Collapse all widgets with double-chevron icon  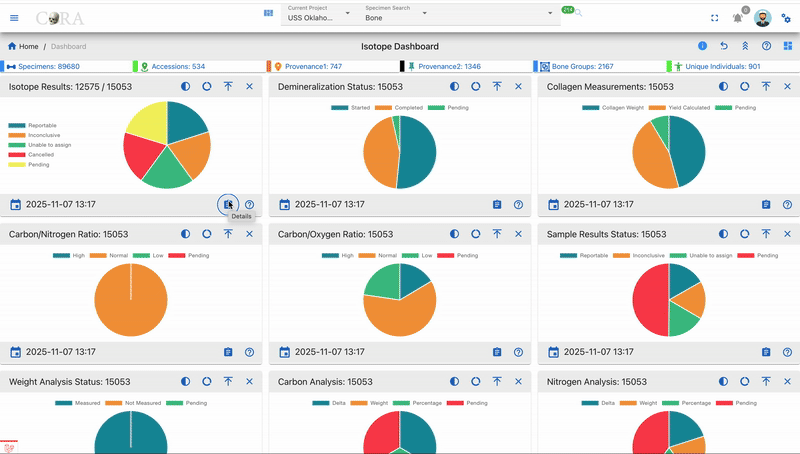tap(745, 46)
